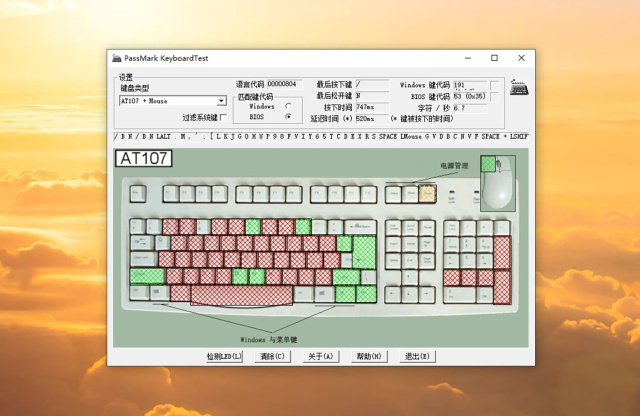Screen dimensions: 640x416
Task: Click the pressed-key history line starting '/ B N'
Action: tap(321, 136)
